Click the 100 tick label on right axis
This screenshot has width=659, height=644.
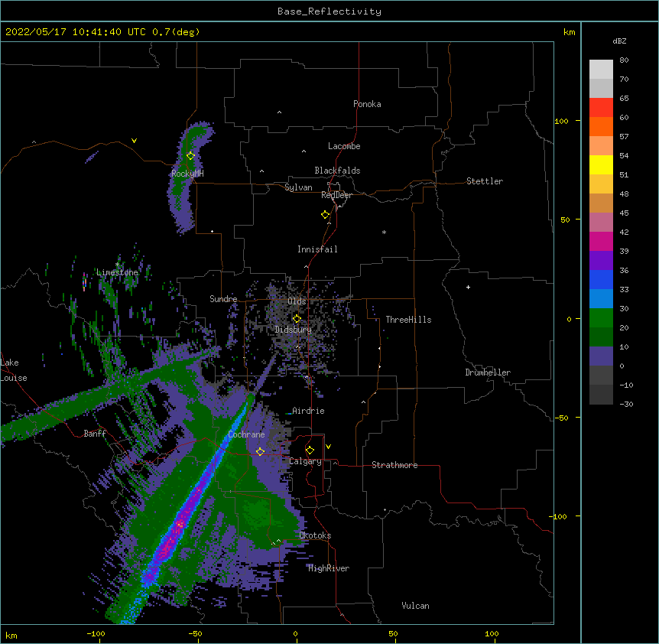[561, 121]
